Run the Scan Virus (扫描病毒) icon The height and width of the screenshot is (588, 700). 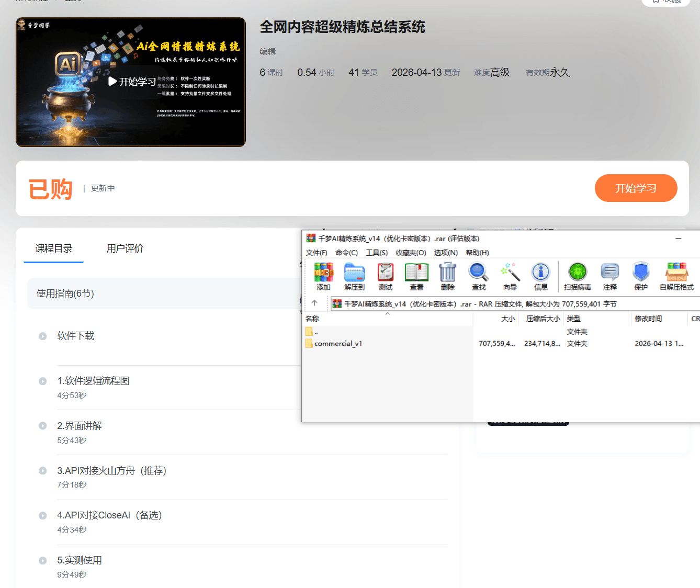coord(578,276)
